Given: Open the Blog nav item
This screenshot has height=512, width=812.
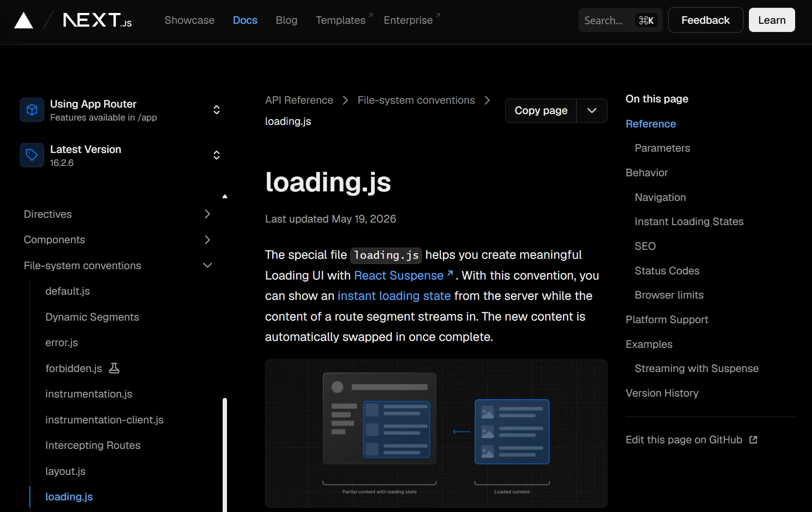Looking at the screenshot, I should coord(287,20).
